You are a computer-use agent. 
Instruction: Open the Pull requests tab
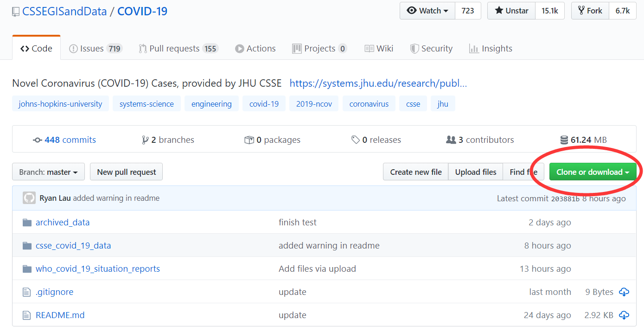point(178,49)
